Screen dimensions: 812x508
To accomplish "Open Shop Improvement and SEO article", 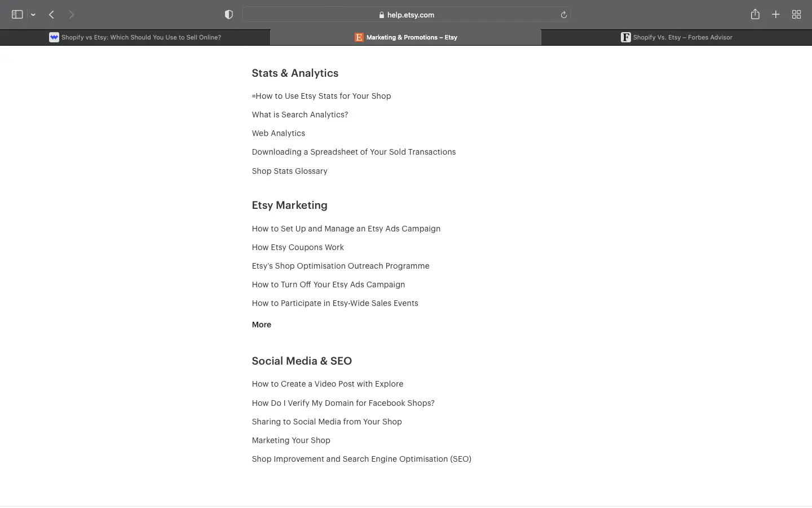I will 361,459.
